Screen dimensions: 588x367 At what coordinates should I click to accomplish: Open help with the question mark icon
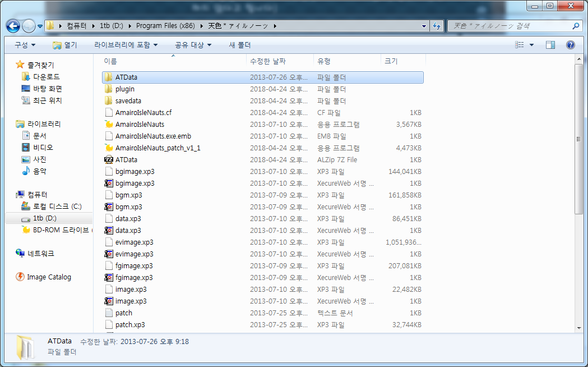(571, 45)
